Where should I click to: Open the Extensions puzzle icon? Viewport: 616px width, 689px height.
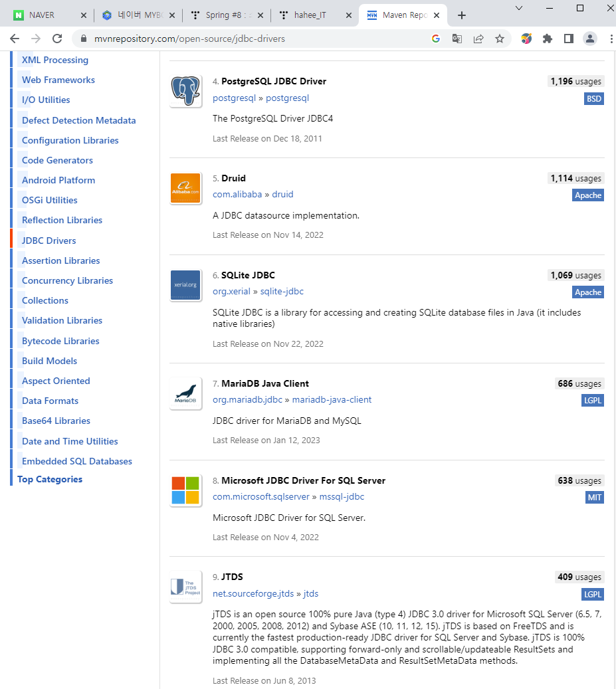point(548,39)
